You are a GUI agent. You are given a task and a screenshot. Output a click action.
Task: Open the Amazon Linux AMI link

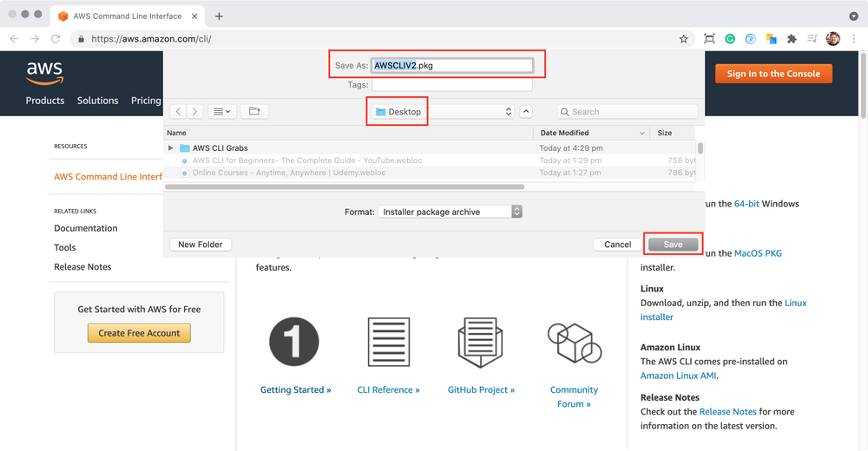pyautogui.click(x=678, y=376)
